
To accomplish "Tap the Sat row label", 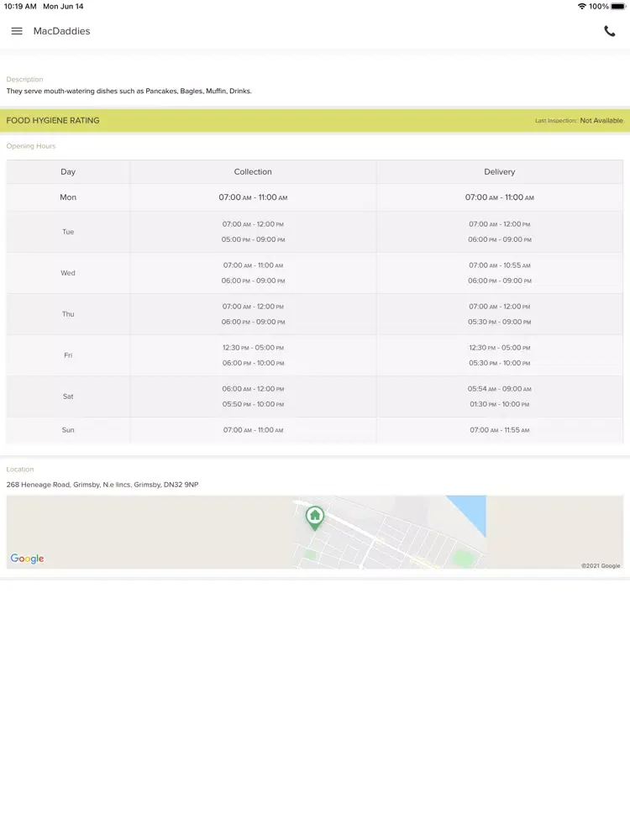I will pyautogui.click(x=68, y=396).
